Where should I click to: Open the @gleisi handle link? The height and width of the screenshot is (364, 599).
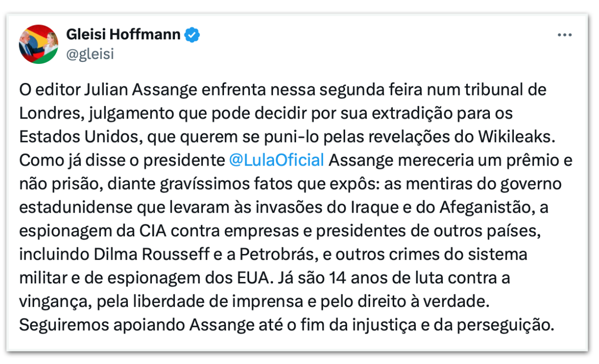89,54
